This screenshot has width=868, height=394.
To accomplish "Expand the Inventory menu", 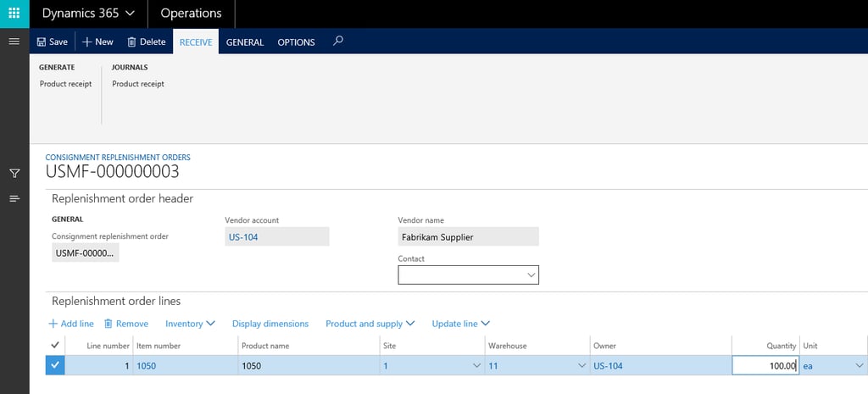I will pos(190,324).
